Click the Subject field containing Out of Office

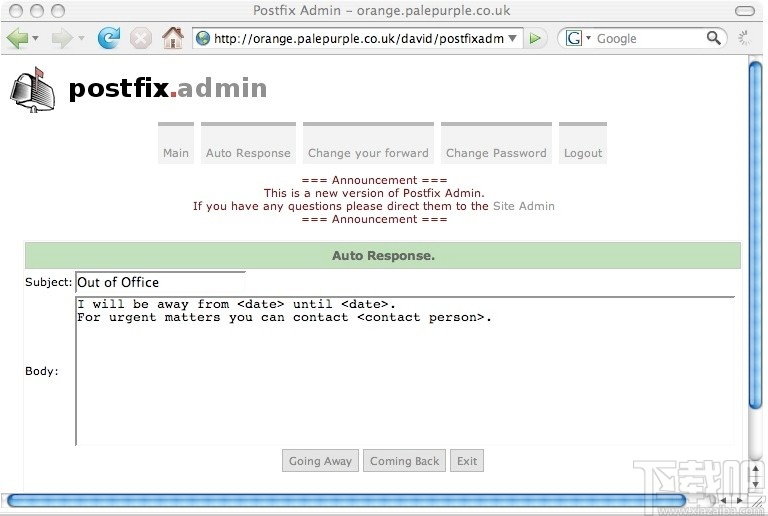tap(160, 282)
